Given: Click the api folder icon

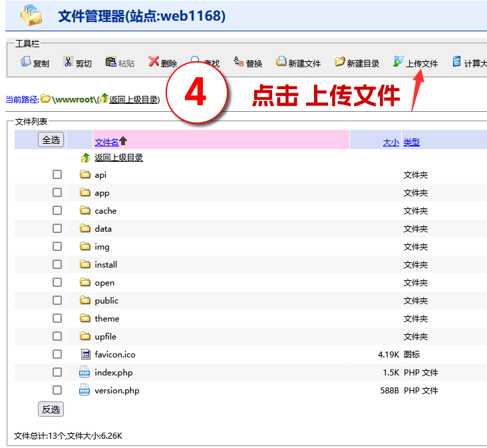Looking at the screenshot, I should coord(84,174).
